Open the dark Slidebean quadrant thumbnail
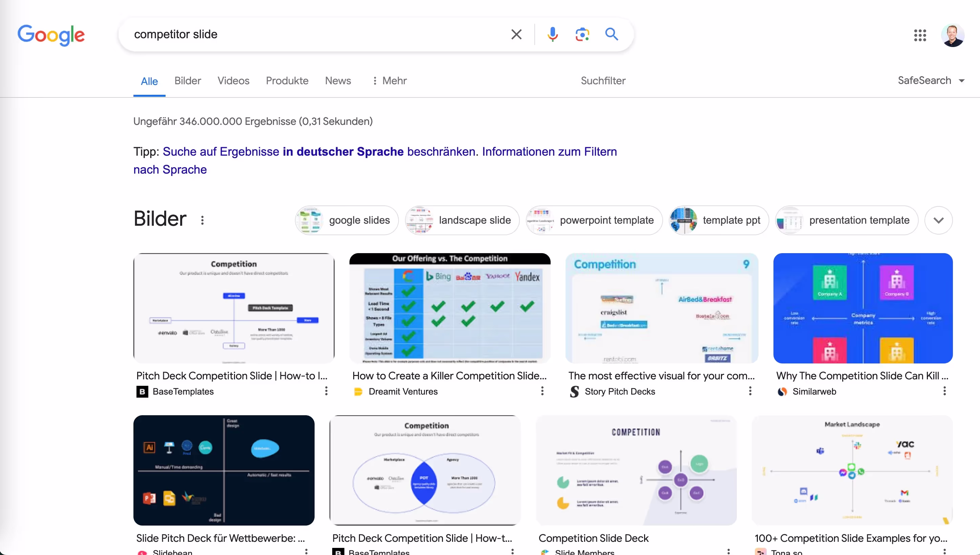 pyautogui.click(x=224, y=470)
